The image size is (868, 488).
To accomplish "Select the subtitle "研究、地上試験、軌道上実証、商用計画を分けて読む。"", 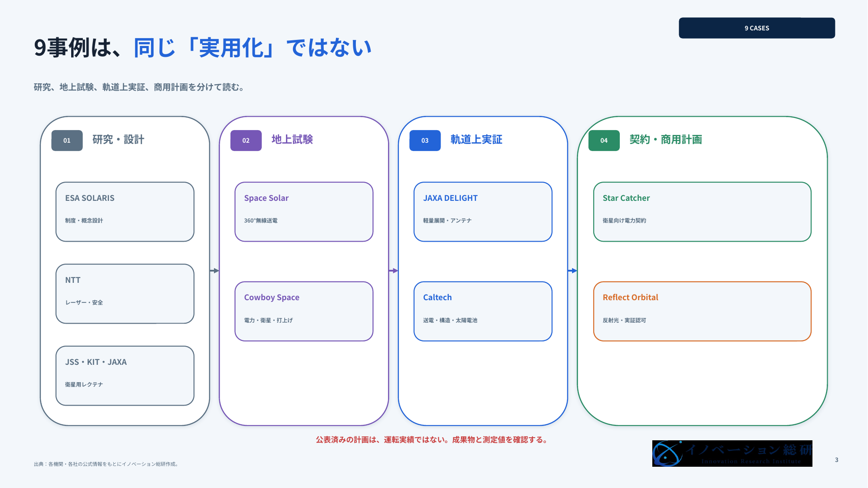I will [x=140, y=87].
